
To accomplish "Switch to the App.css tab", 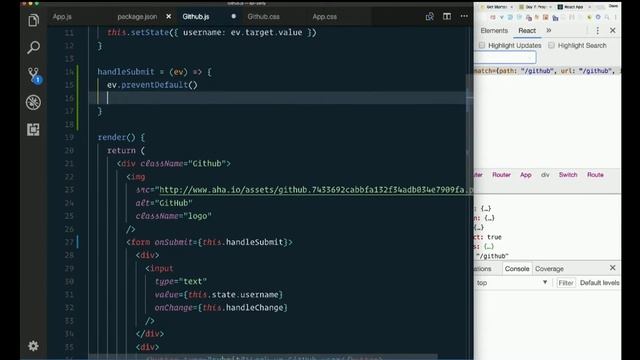I will pos(324,17).
